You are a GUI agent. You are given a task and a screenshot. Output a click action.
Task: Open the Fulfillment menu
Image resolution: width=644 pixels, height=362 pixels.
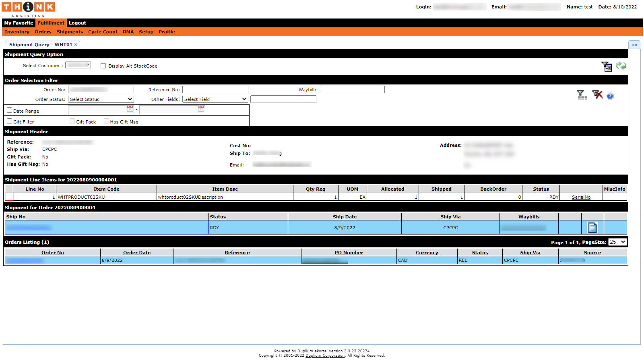(x=51, y=23)
